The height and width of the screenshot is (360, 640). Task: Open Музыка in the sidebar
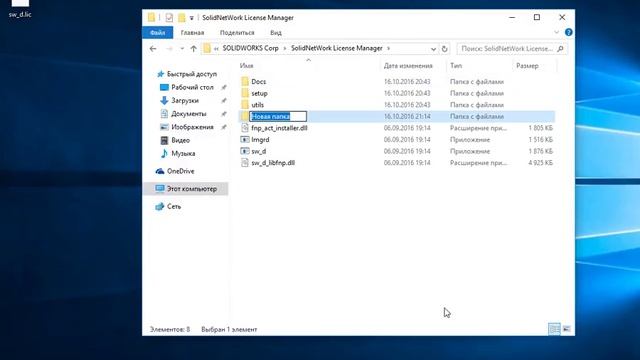[x=183, y=153]
